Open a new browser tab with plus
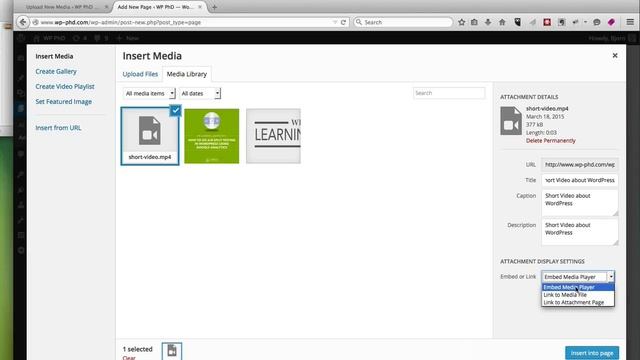The width and height of the screenshot is (640, 360). [x=214, y=7]
